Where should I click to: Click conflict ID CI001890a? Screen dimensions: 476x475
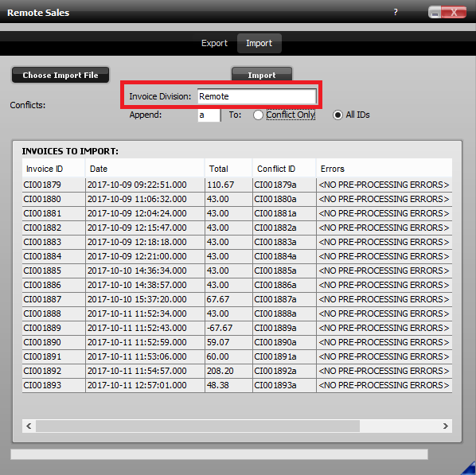tap(275, 342)
